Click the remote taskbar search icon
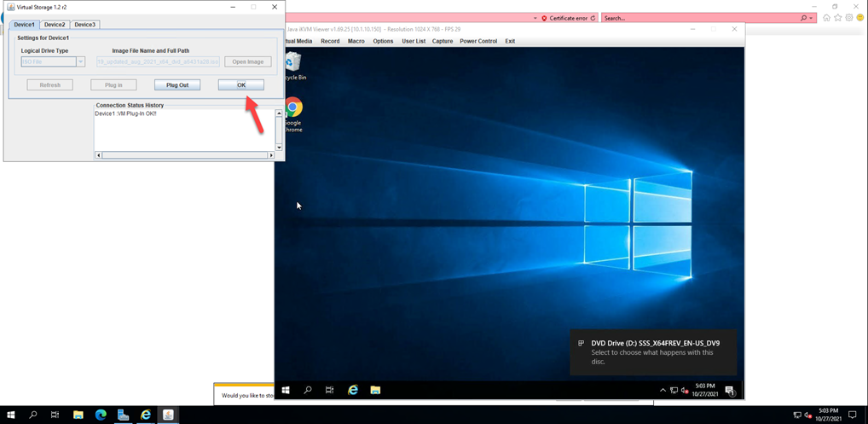 pos(308,390)
